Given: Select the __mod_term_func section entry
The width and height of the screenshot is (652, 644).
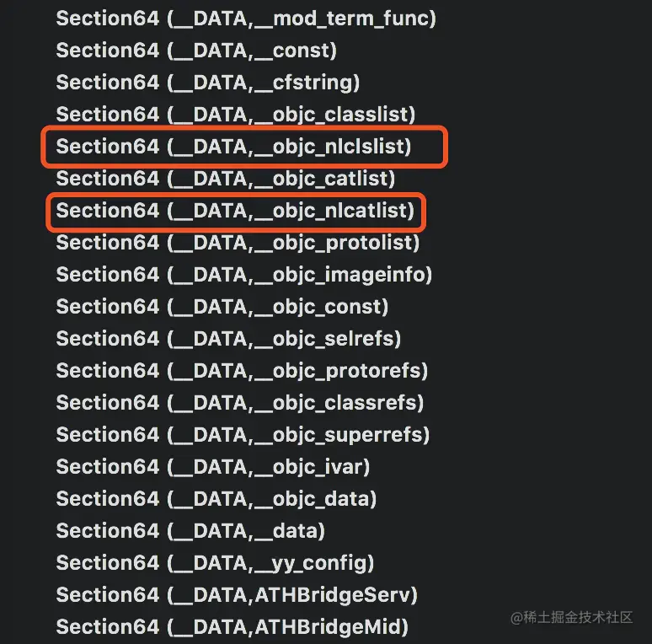Looking at the screenshot, I should [x=246, y=19].
